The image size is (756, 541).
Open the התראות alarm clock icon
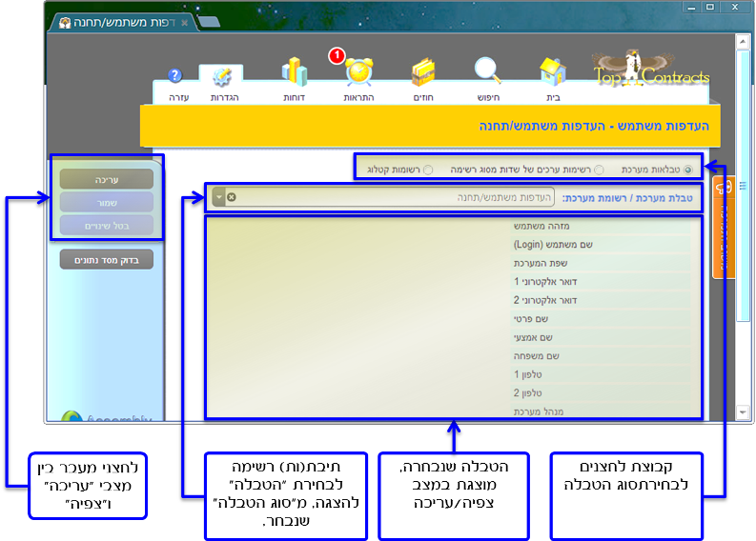[x=359, y=72]
